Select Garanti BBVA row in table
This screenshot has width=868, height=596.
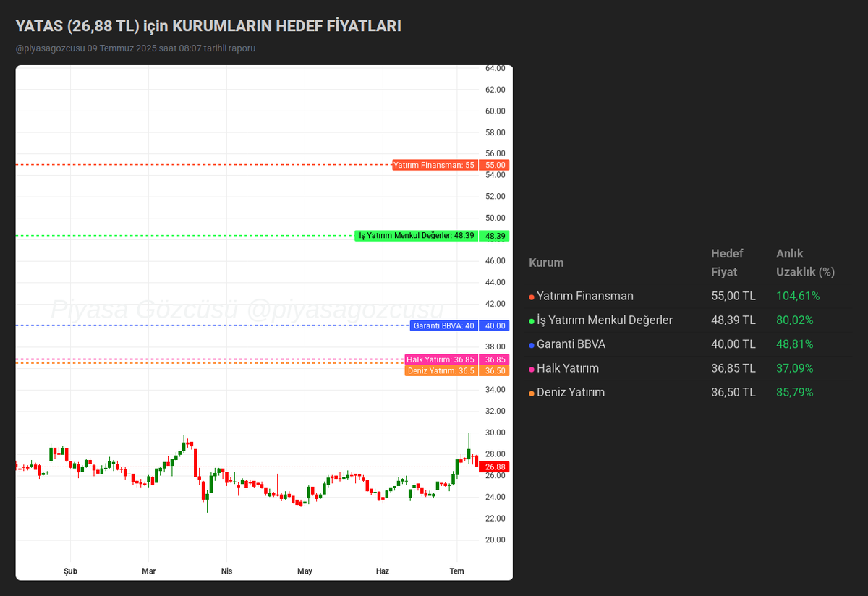(x=689, y=344)
